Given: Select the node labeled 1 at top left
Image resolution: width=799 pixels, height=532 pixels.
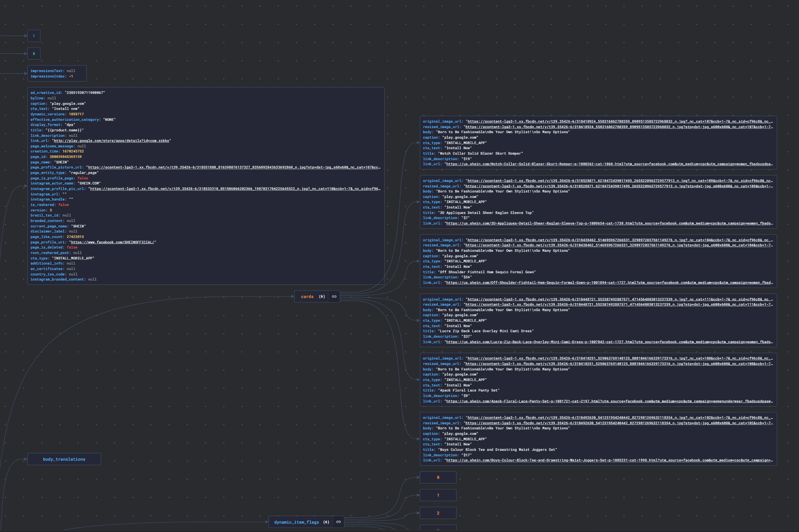Looking at the screenshot, I should 33,36.
